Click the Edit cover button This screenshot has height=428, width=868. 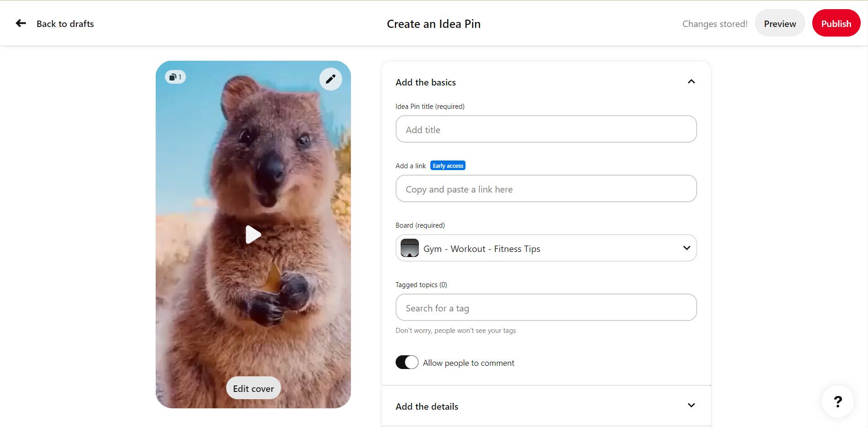coord(253,388)
